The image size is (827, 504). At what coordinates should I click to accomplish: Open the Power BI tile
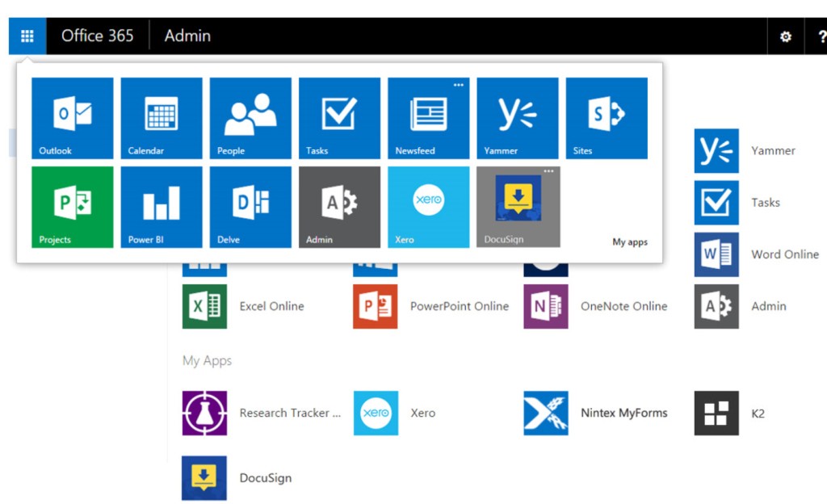pyautogui.click(x=162, y=207)
